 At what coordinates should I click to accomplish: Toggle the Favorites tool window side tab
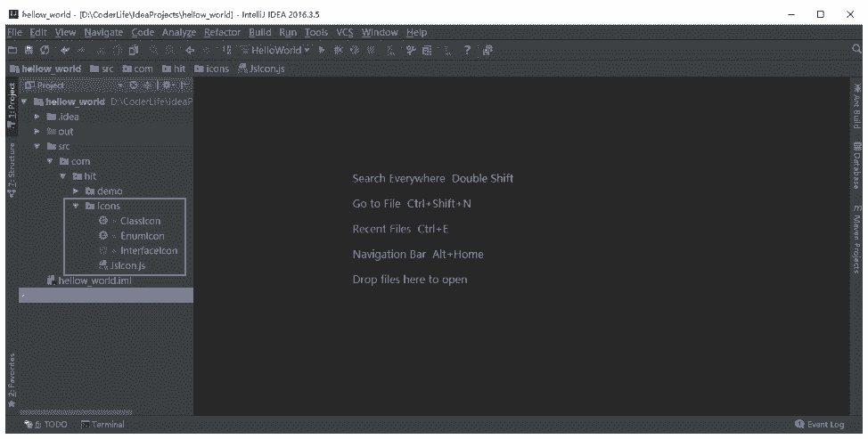pos(10,376)
